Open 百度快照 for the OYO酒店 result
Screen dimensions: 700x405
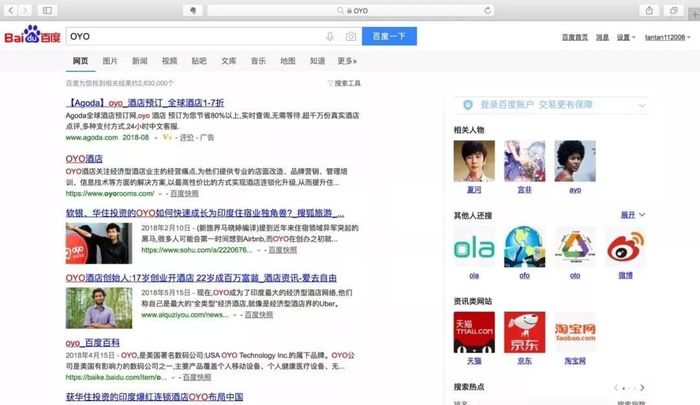(x=184, y=194)
